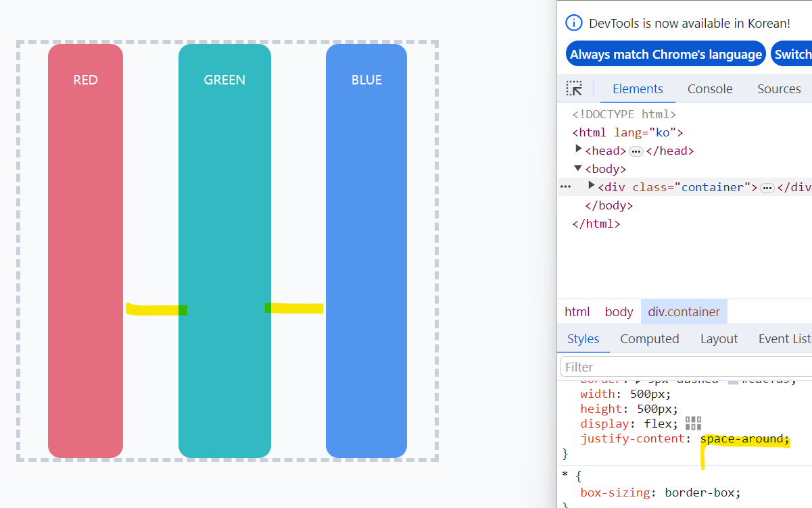The height and width of the screenshot is (508, 812).
Task: Click the GREEN flex item box
Action: 224,251
